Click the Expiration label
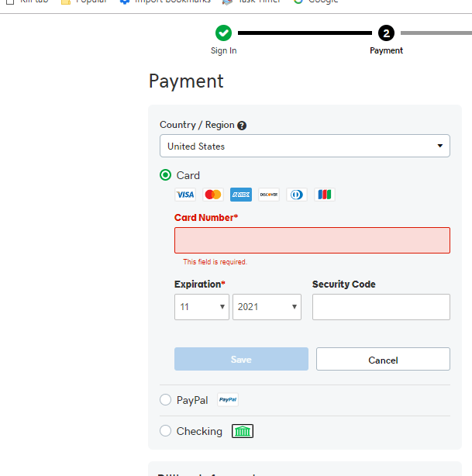This screenshot has width=472, height=476. click(x=200, y=285)
